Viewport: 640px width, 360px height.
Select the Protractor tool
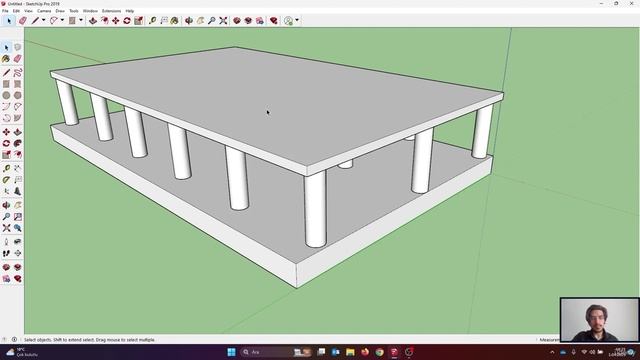[x=6, y=180]
